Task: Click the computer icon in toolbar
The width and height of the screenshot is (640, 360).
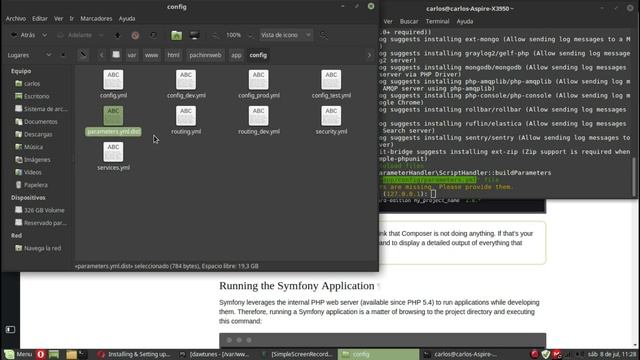Action: pyautogui.click(x=194, y=36)
